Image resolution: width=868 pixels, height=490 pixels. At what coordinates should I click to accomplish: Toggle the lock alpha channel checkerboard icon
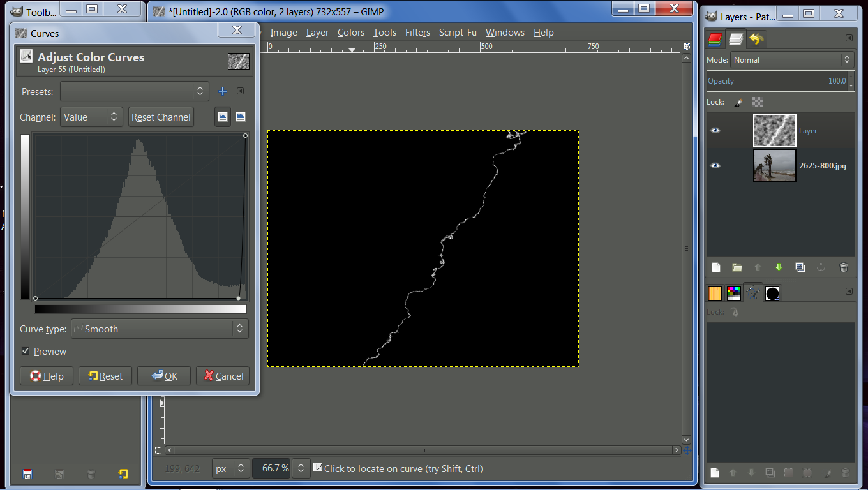coord(758,102)
